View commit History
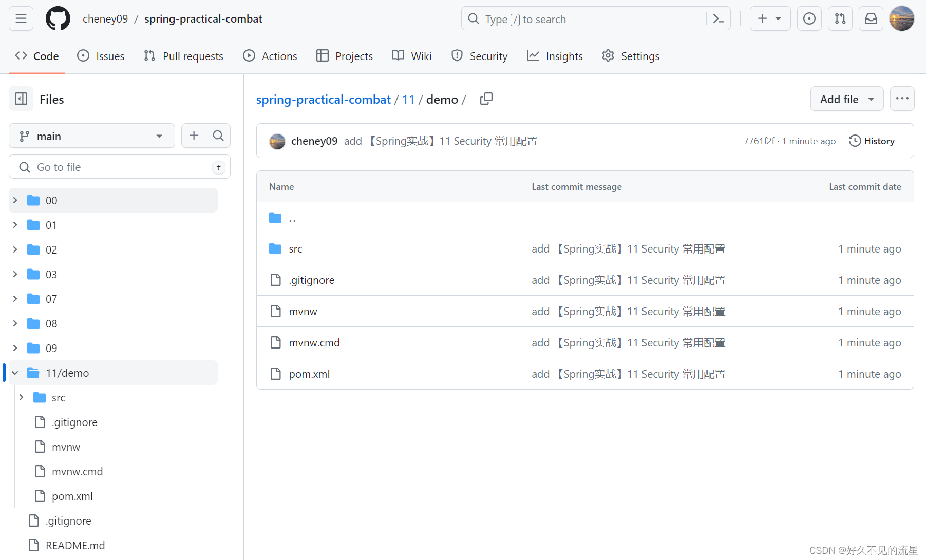 872,141
